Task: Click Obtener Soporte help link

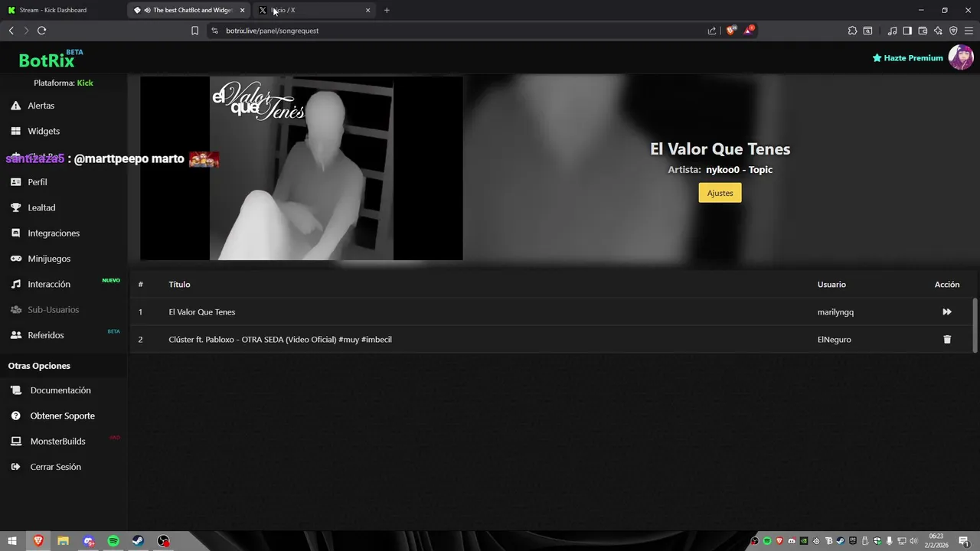Action: coord(53,416)
